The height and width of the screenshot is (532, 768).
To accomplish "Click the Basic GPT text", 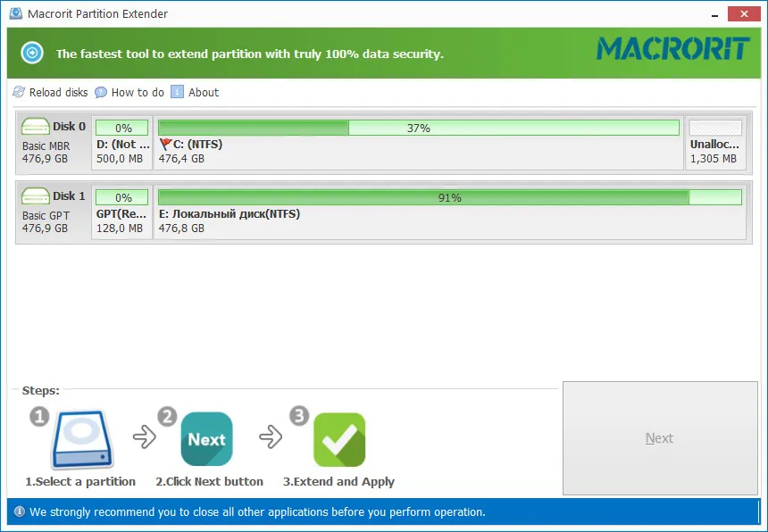I will [x=46, y=215].
